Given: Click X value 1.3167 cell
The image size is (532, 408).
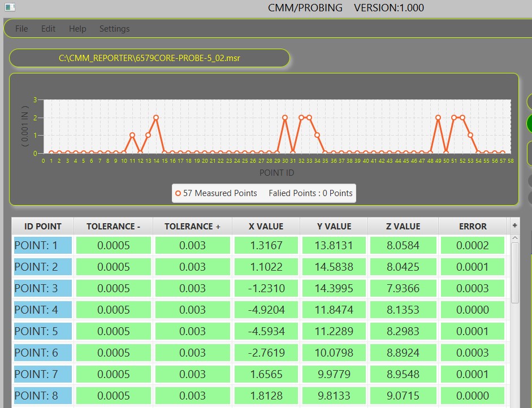Looking at the screenshot, I should pos(266,245).
